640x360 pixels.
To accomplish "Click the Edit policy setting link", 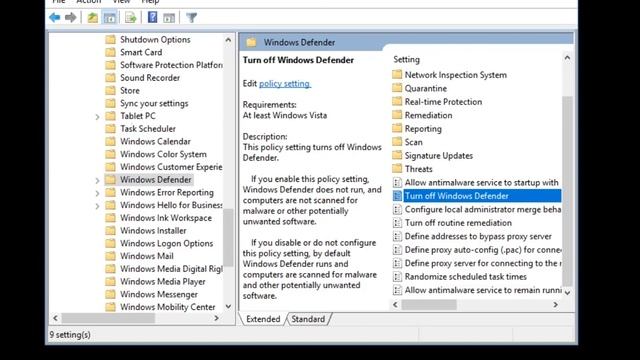I will [285, 84].
